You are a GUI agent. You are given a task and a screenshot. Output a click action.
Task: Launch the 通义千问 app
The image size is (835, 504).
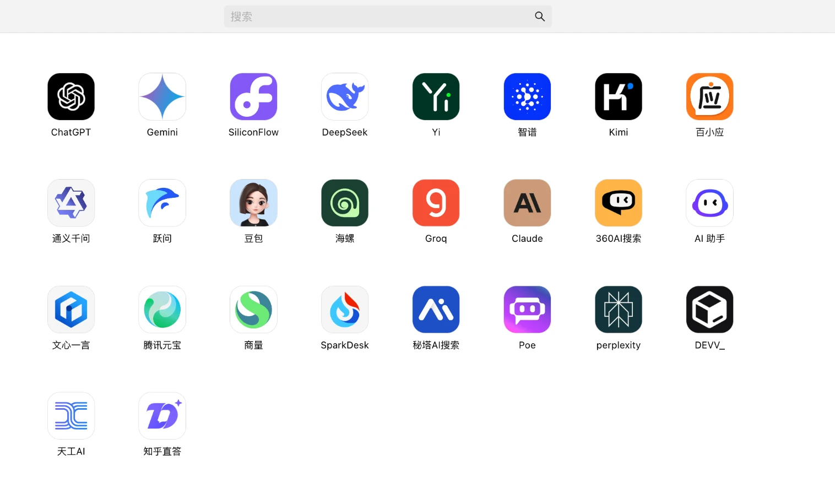pyautogui.click(x=71, y=203)
